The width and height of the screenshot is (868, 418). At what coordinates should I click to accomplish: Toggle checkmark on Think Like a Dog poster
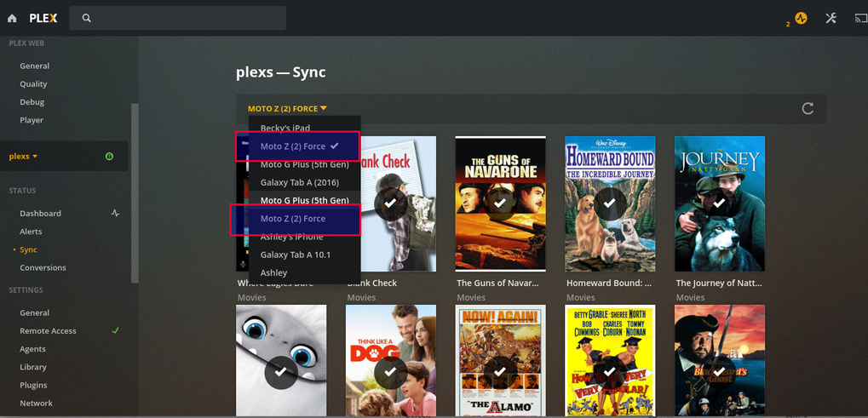[390, 372]
